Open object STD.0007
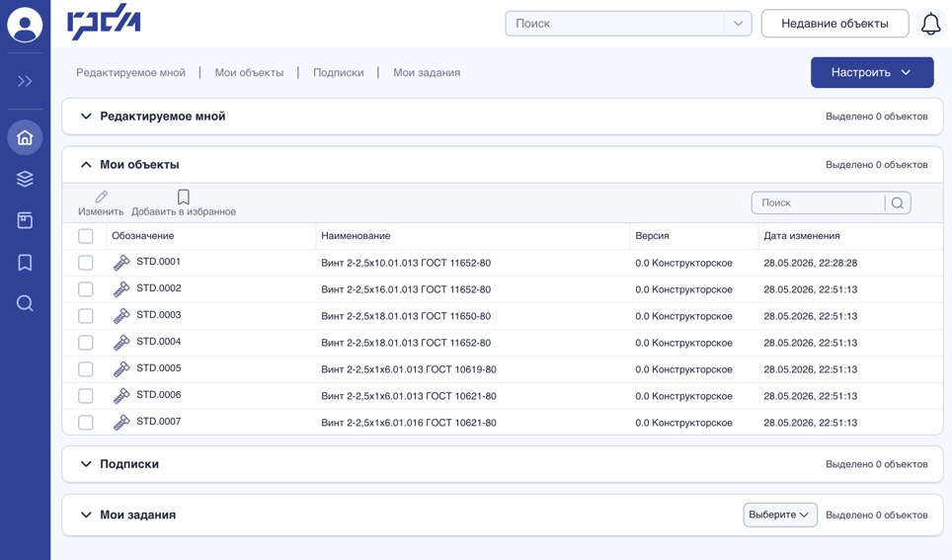The width and height of the screenshot is (952, 560). (158, 421)
